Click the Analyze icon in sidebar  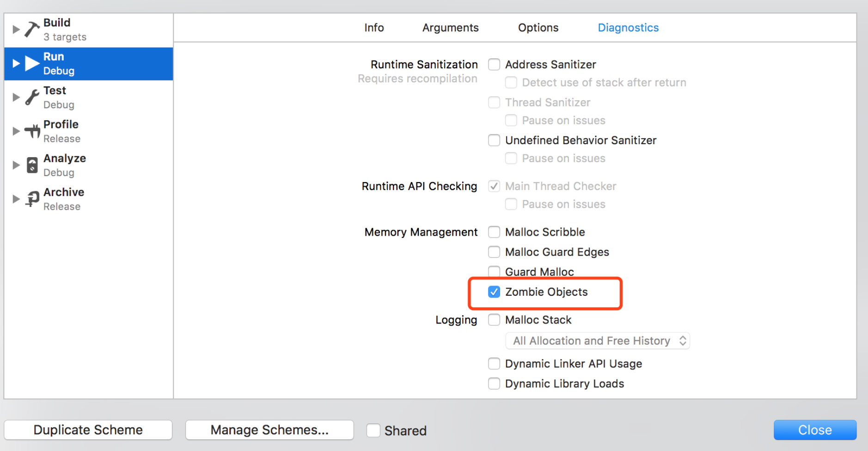[32, 165]
